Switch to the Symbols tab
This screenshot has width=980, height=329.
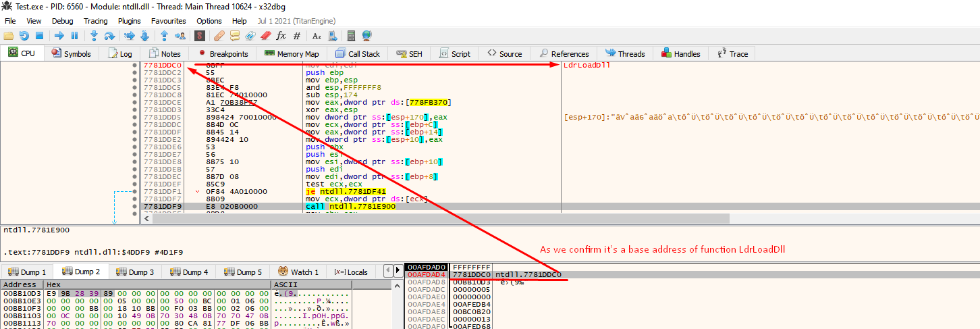point(71,53)
